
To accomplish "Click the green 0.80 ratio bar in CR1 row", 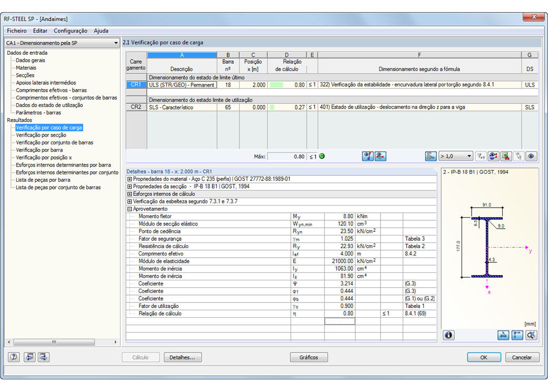I will pyautogui.click(x=277, y=85).
